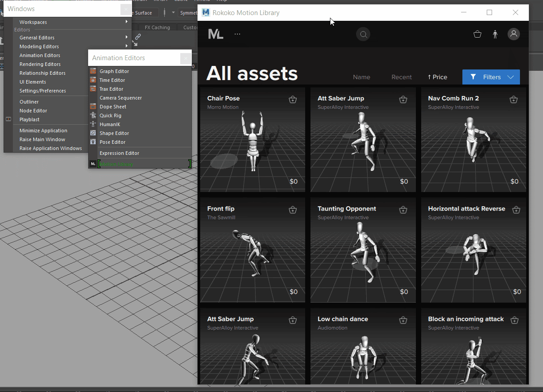
Task: Click the search icon in Motion Library
Action: [363, 34]
